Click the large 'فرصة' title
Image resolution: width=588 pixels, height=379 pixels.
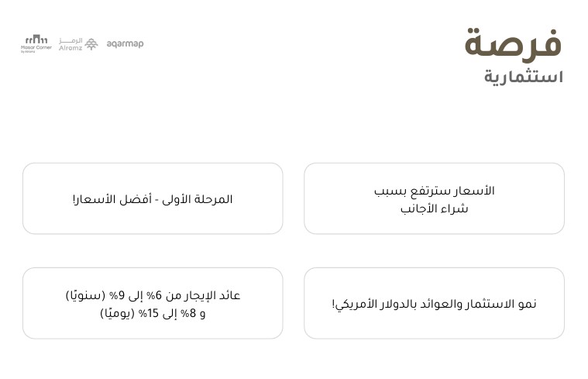[513, 43]
